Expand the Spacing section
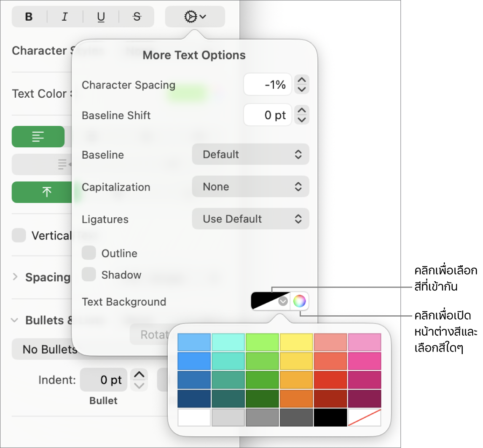The image size is (483, 448). [x=15, y=277]
